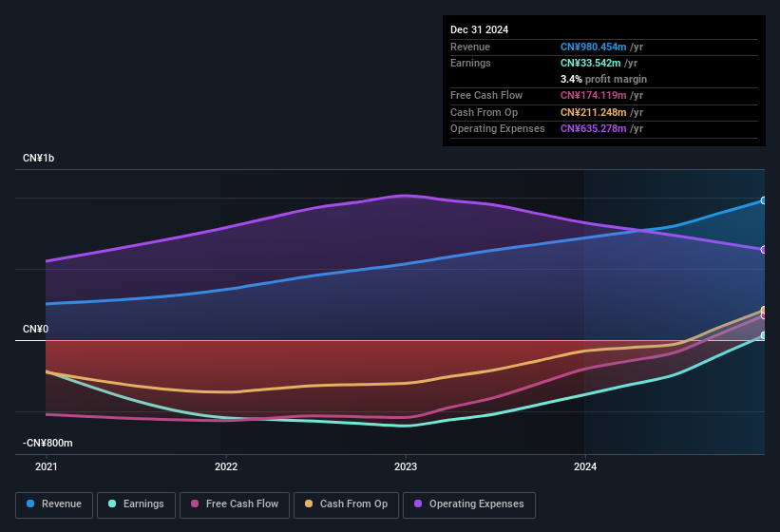Click the CN¥174.119m free cash flow value
Image resolution: width=780 pixels, height=532 pixels.
[x=593, y=95]
